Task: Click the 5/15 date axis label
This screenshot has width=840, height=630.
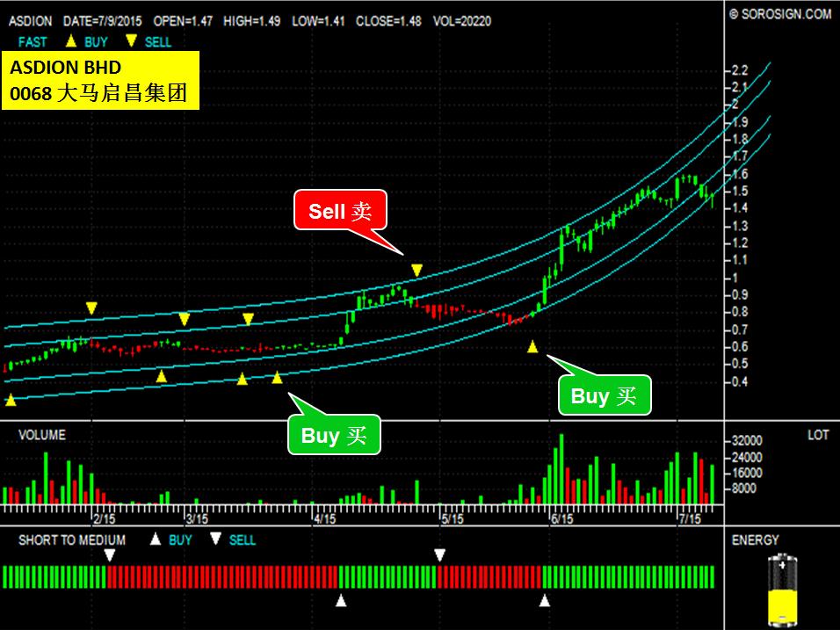Action: [453, 518]
